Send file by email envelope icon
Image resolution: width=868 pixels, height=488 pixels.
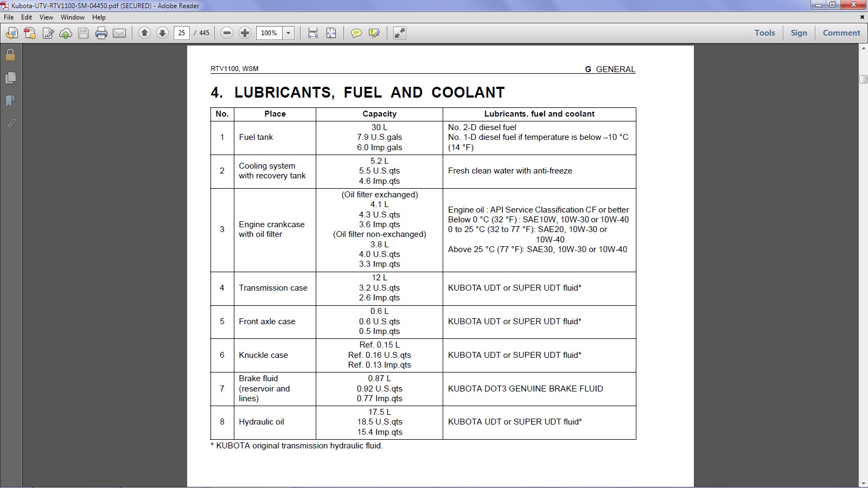tap(119, 33)
